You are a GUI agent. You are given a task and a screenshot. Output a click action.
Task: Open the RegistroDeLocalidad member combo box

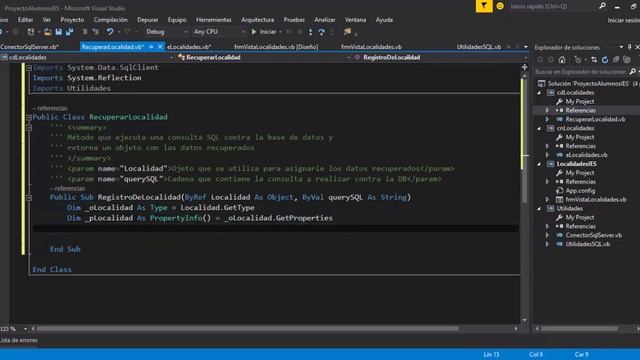click(440, 58)
